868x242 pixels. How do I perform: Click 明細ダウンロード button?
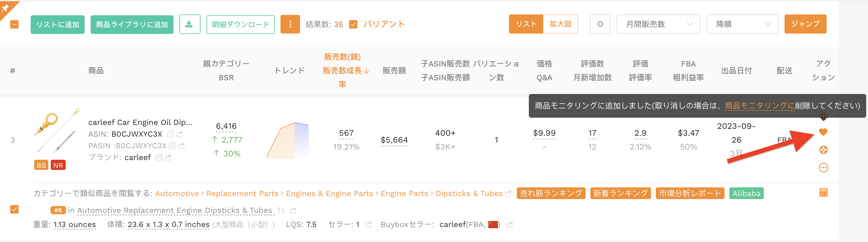pyautogui.click(x=241, y=25)
